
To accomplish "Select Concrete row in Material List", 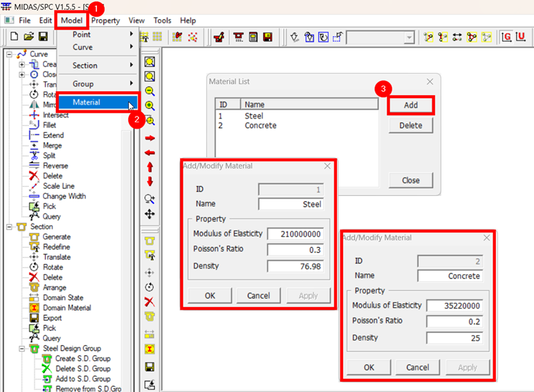I will pyautogui.click(x=260, y=126).
